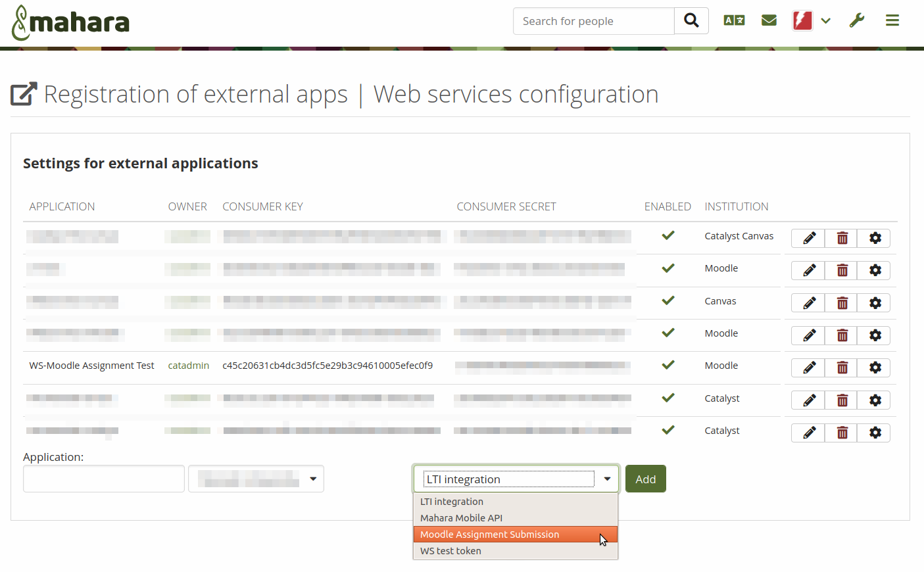The width and height of the screenshot is (924, 572).
Task: Click the search magnifier button
Action: coord(691,21)
